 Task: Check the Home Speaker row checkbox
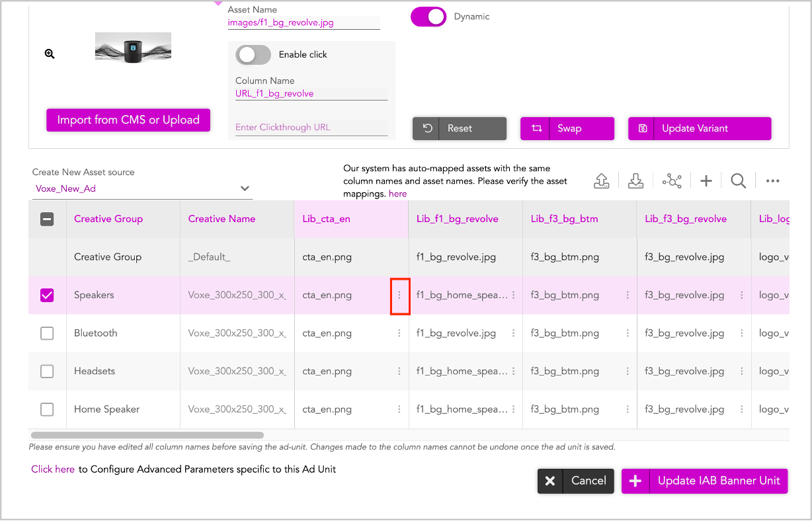[47, 409]
